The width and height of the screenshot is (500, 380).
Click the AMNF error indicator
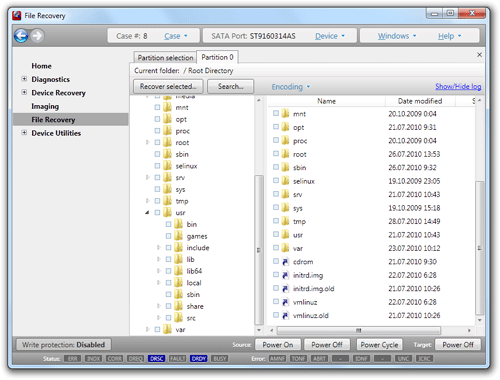coord(277,359)
